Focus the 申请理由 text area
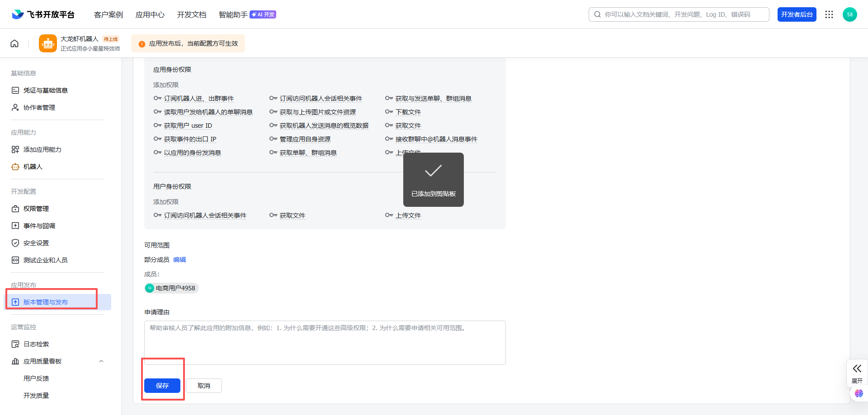This screenshot has height=415, width=868. coord(325,343)
